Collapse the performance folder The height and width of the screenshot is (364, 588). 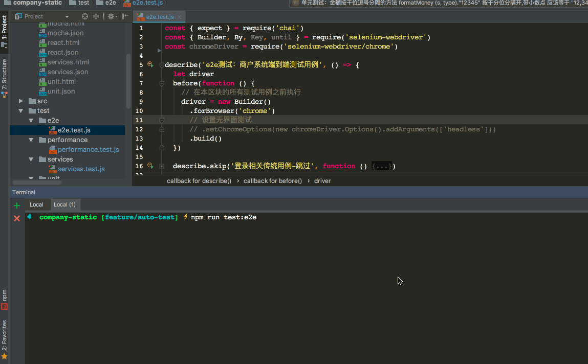31,140
